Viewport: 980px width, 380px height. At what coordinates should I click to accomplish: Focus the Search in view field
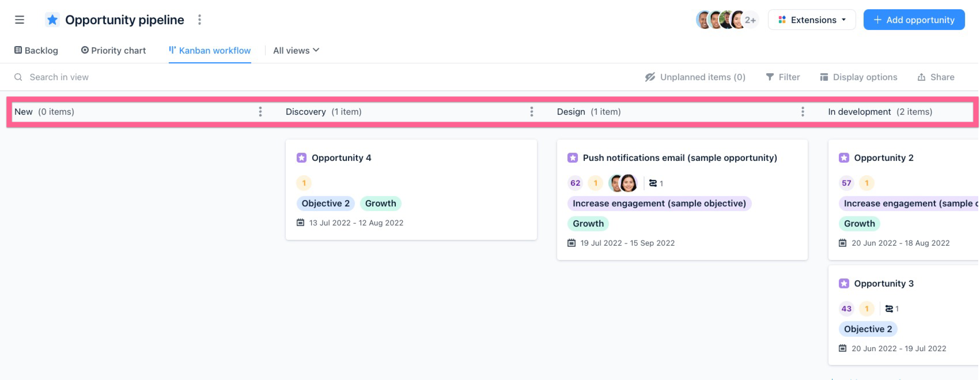coord(59,77)
